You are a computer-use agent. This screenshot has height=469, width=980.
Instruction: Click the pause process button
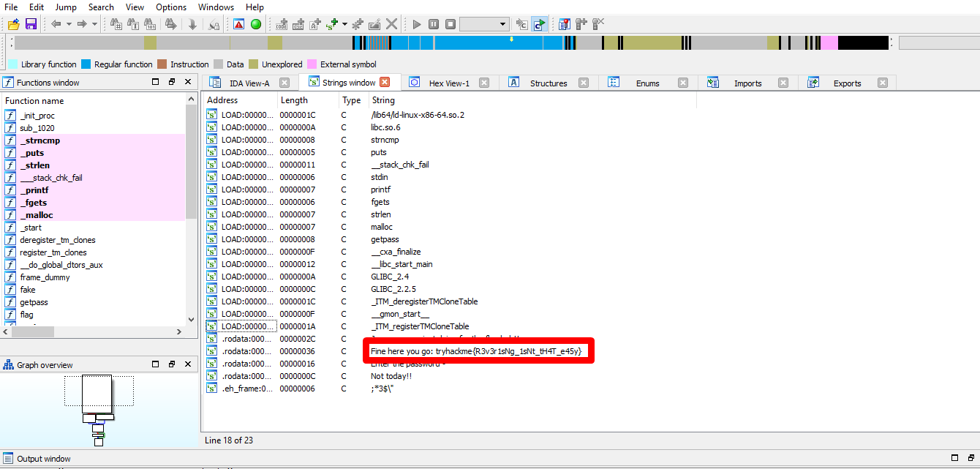coord(434,24)
